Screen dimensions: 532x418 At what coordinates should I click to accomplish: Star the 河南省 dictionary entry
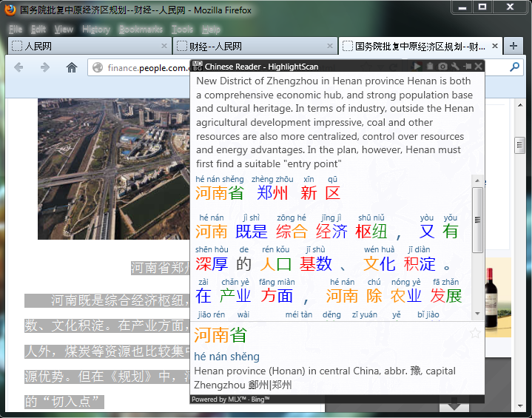[475, 333]
